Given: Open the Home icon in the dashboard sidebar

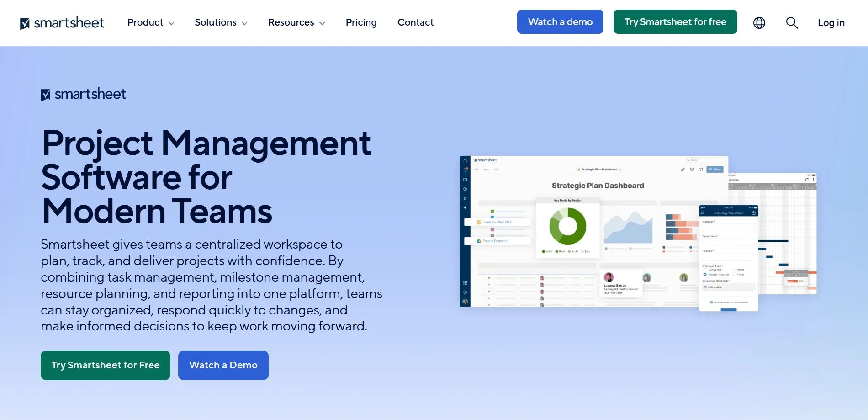Looking at the screenshot, I should pyautogui.click(x=465, y=161).
